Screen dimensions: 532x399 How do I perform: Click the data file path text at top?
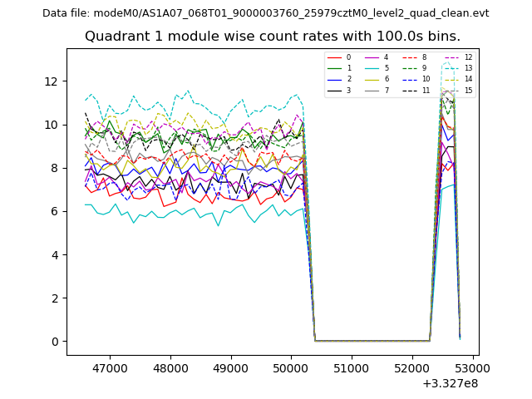tap(265, 13)
